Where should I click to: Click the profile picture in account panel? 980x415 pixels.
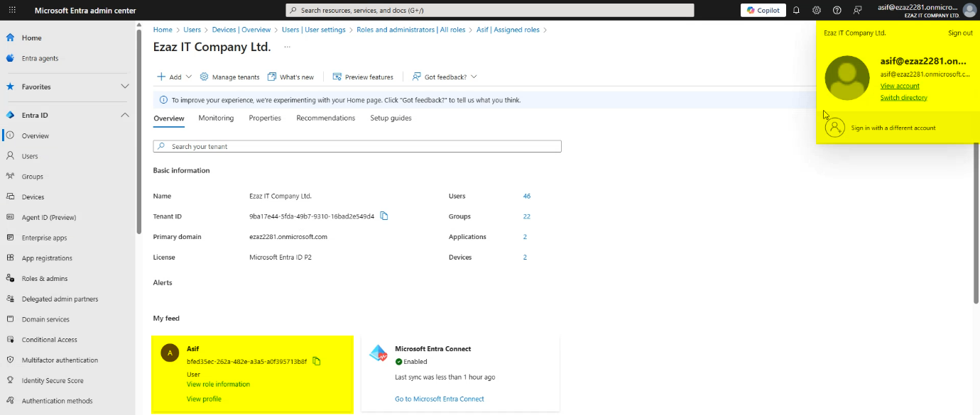(x=847, y=78)
